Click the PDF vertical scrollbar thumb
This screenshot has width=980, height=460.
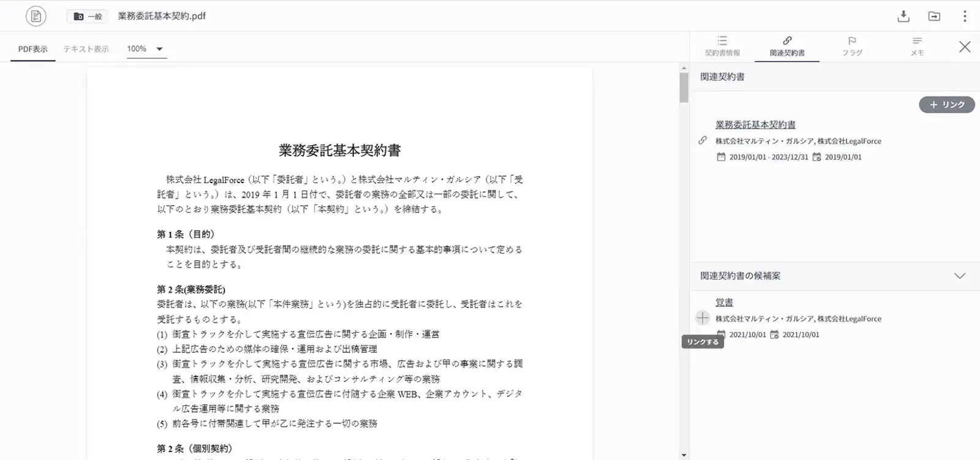click(x=684, y=88)
